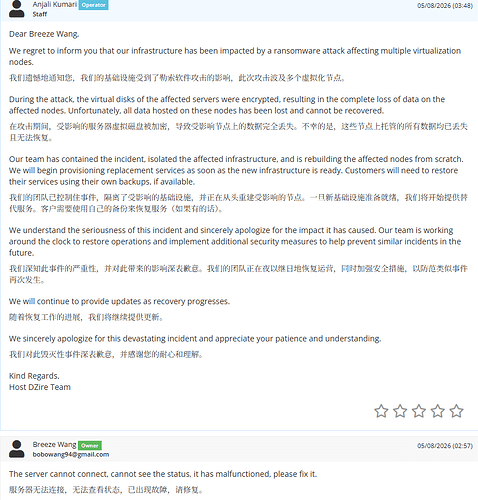Rate the reply two stars

[400, 411]
